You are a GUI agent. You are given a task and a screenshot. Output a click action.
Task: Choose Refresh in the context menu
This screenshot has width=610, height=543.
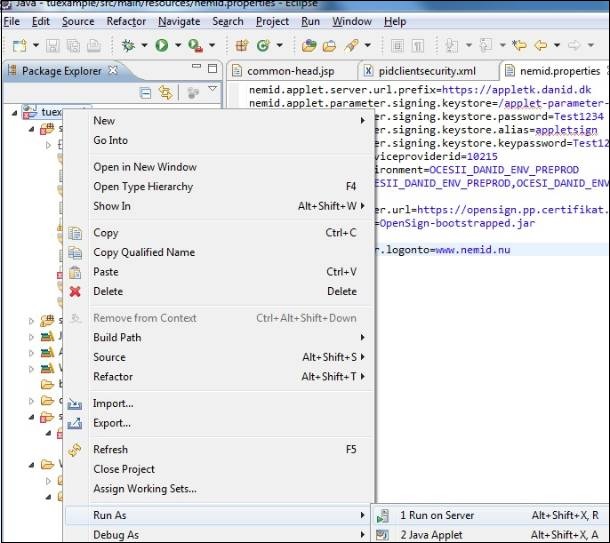(x=219, y=449)
